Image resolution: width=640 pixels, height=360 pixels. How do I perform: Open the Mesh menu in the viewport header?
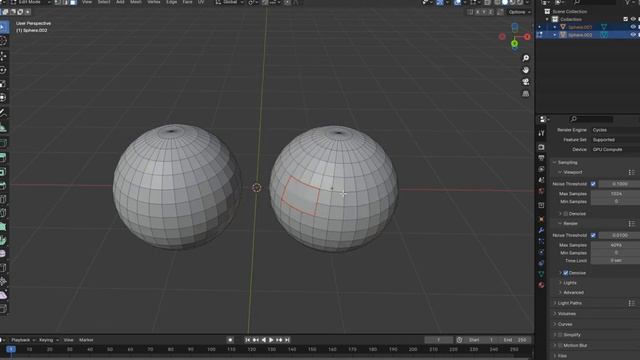136,2
